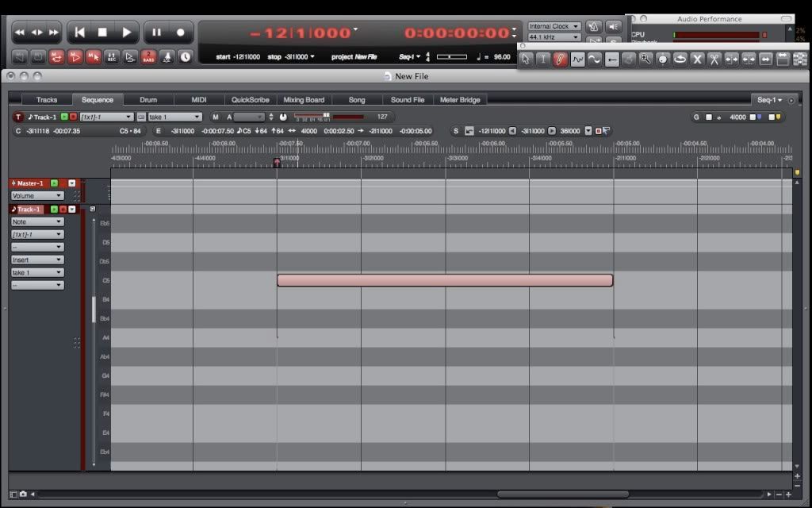Open the take 1 dropdown in track panel

[x=37, y=273]
